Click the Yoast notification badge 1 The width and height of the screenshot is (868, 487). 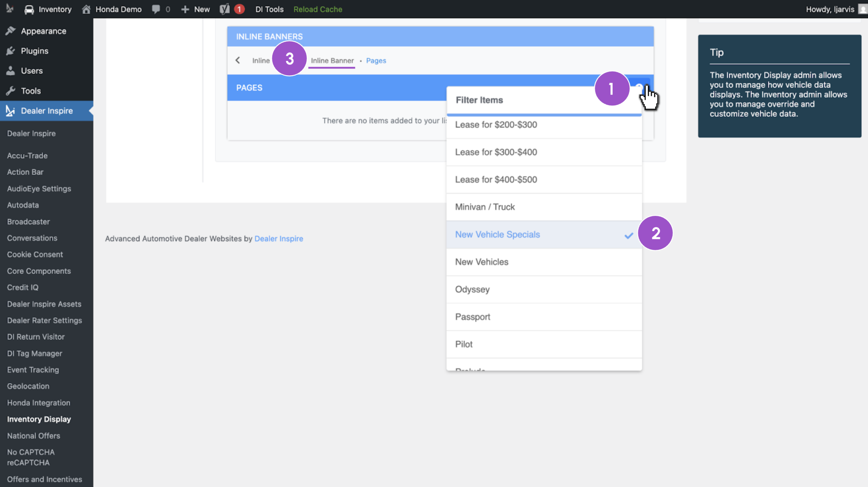pyautogui.click(x=239, y=9)
